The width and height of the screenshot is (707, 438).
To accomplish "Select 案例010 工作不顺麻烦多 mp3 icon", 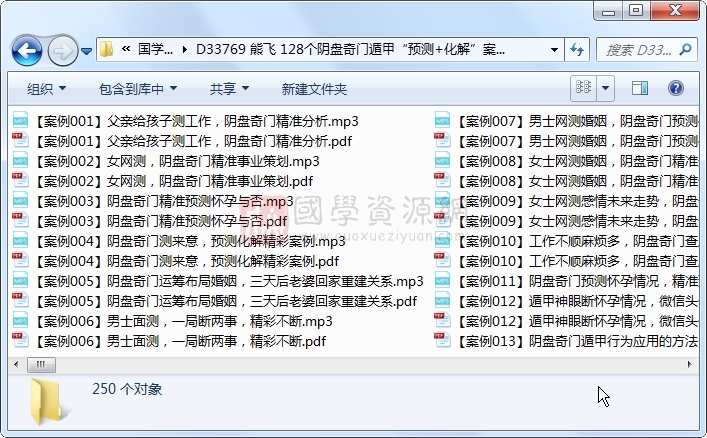I will (442, 241).
